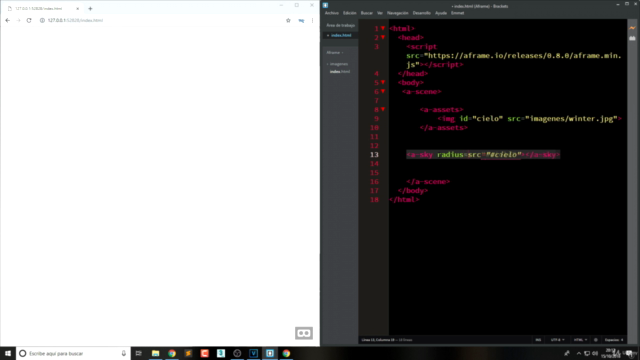Click line number 13 in the gutter

coord(374,155)
